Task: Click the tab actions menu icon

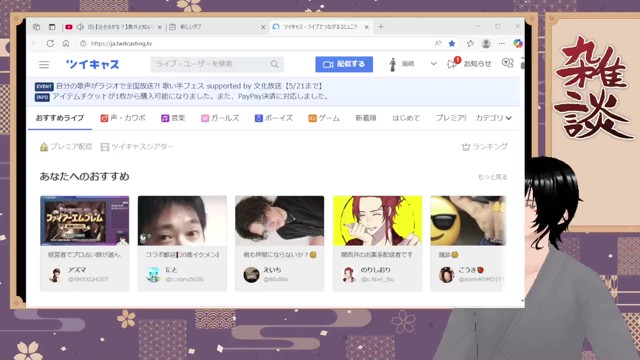Action: click(52, 27)
